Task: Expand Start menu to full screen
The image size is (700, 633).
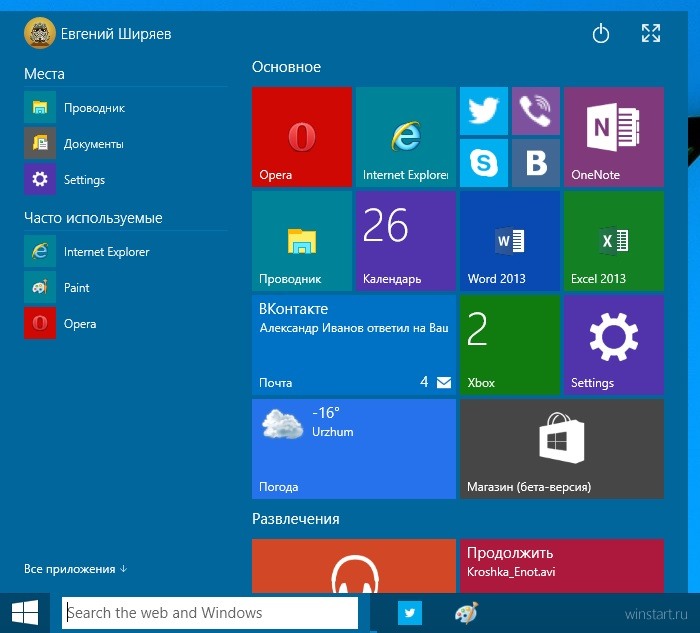Action: [651, 33]
